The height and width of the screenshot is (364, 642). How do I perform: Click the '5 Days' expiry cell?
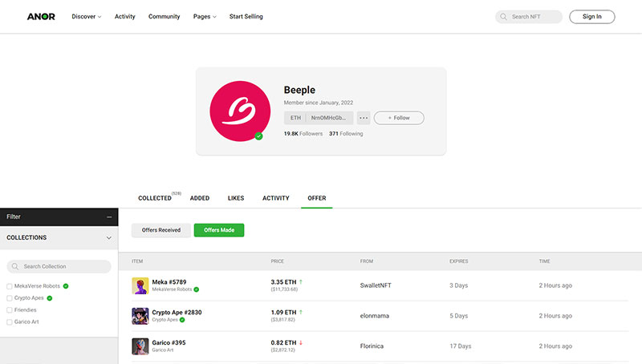[x=458, y=316]
